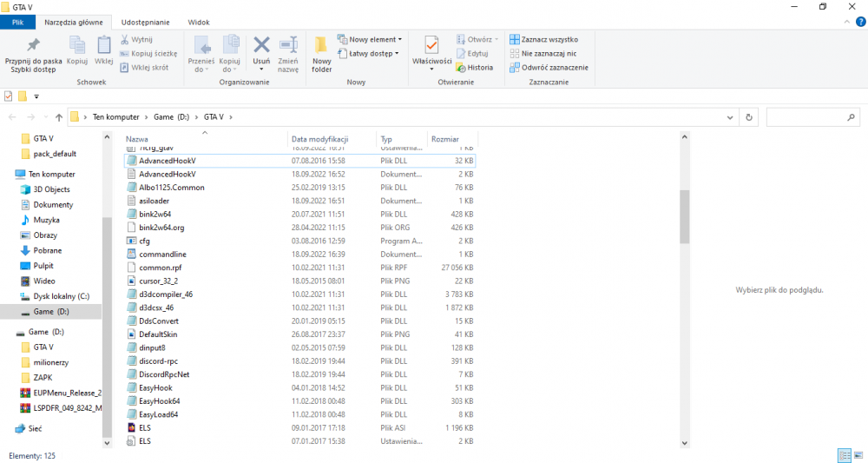Click the search box field
The image size is (868, 463).
pyautogui.click(x=812, y=117)
